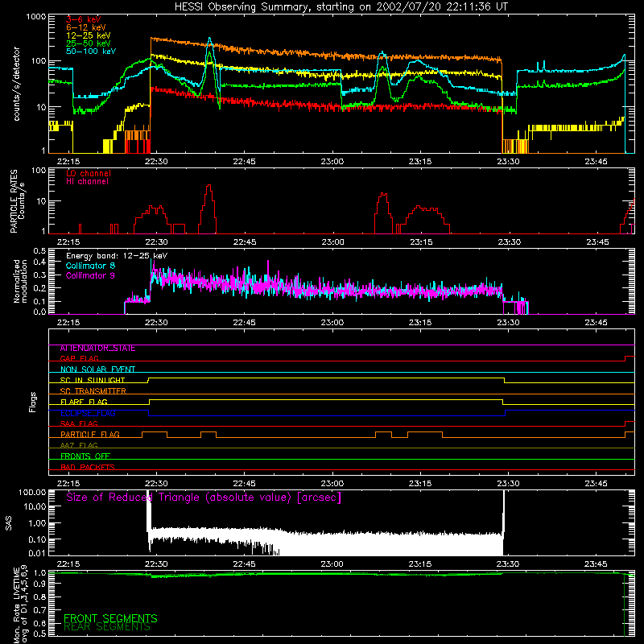Click the 100.00 value on the SAS axis
The image size is (644, 644).
32,492
